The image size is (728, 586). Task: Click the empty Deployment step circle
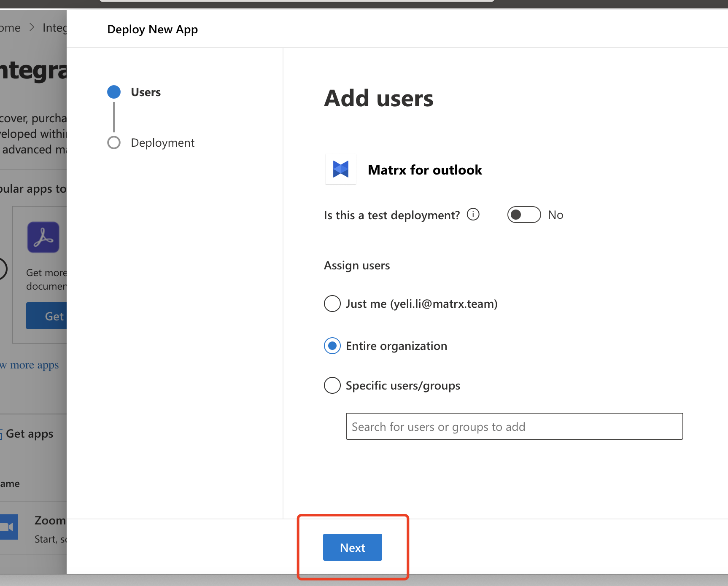click(114, 142)
